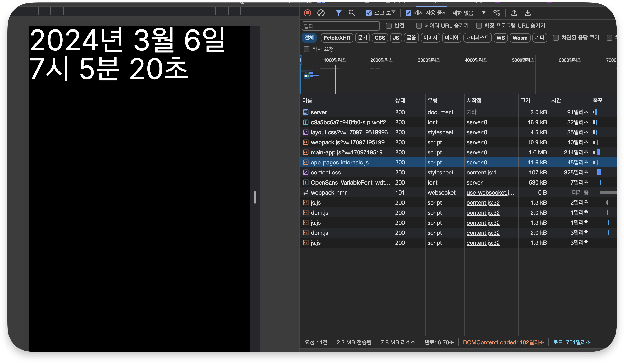Click the import HAR upload icon

point(514,13)
